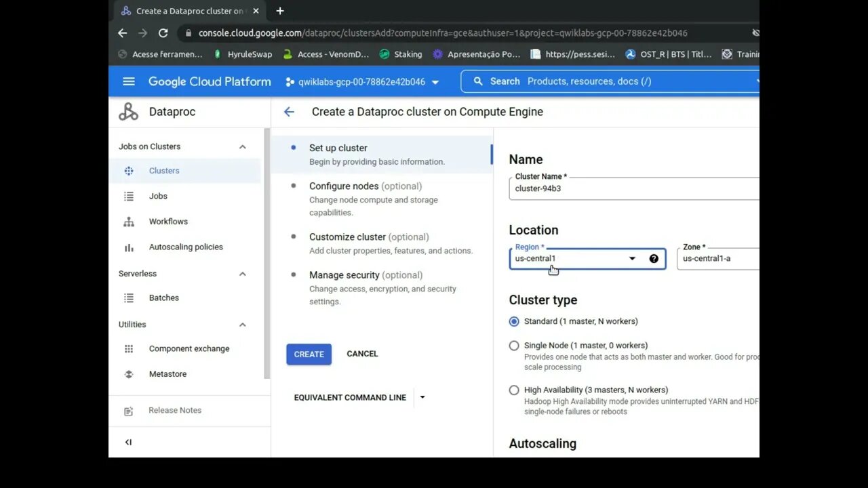Image resolution: width=868 pixels, height=488 pixels.
Task: Click the sidebar vertical scrollbar
Action: pos(267,253)
